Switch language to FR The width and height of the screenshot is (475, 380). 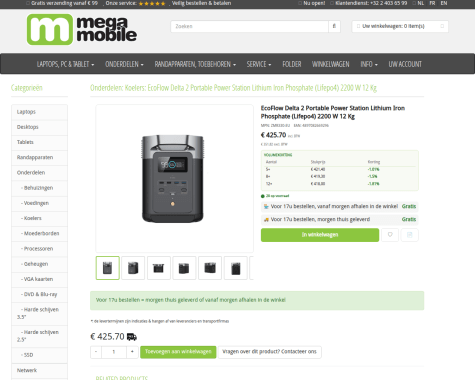[432, 3]
